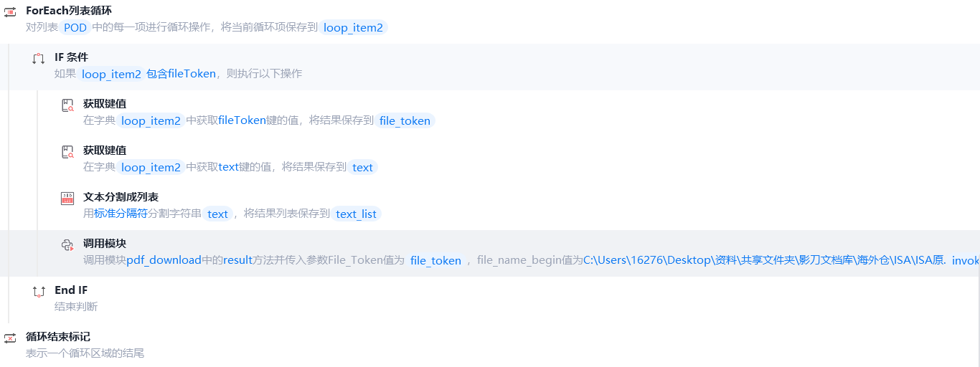Select the 循环结束标记 step title
Image resolution: width=980 pixels, height=367 pixels.
coord(58,337)
